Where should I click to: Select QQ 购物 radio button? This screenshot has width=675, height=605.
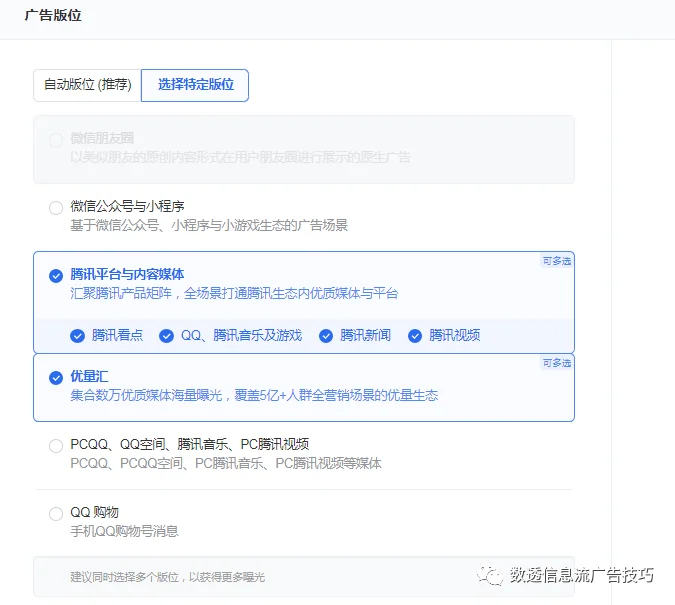coord(56,514)
